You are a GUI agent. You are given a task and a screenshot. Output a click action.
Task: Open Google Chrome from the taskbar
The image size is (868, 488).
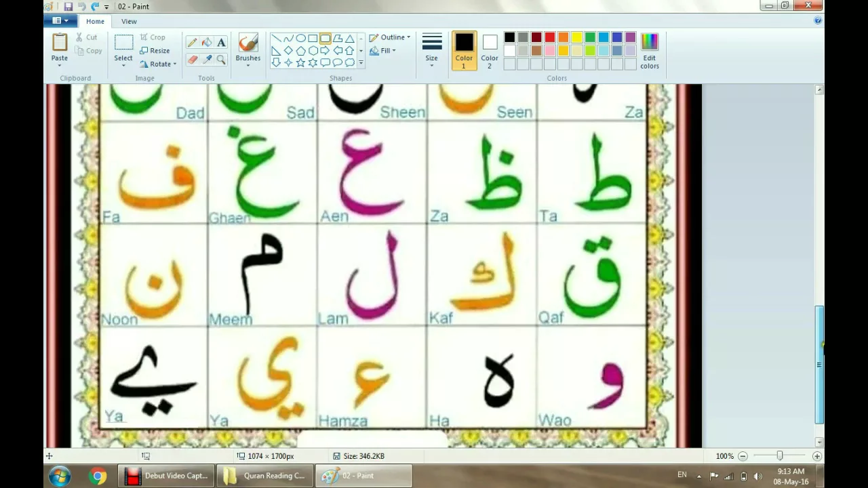98,476
